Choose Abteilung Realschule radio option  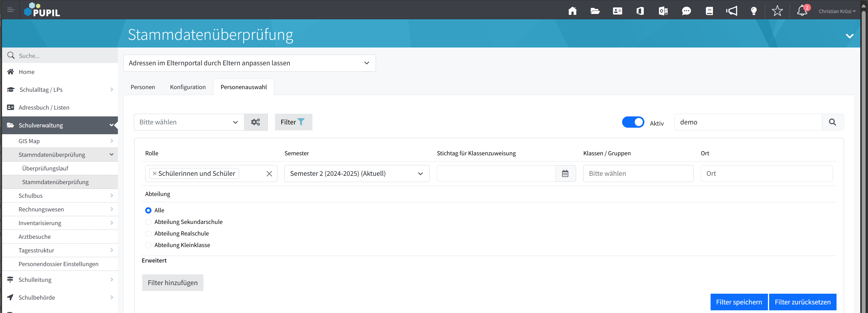pyautogui.click(x=148, y=233)
